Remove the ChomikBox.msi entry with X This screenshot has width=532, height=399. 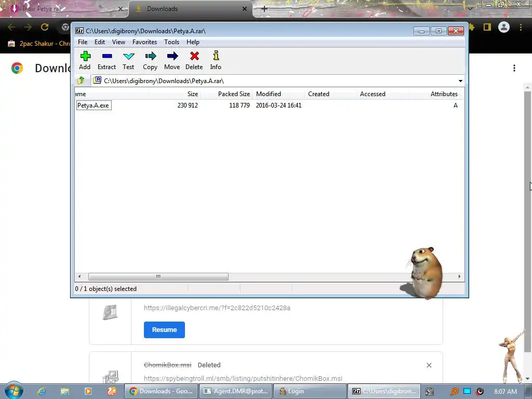point(429,365)
